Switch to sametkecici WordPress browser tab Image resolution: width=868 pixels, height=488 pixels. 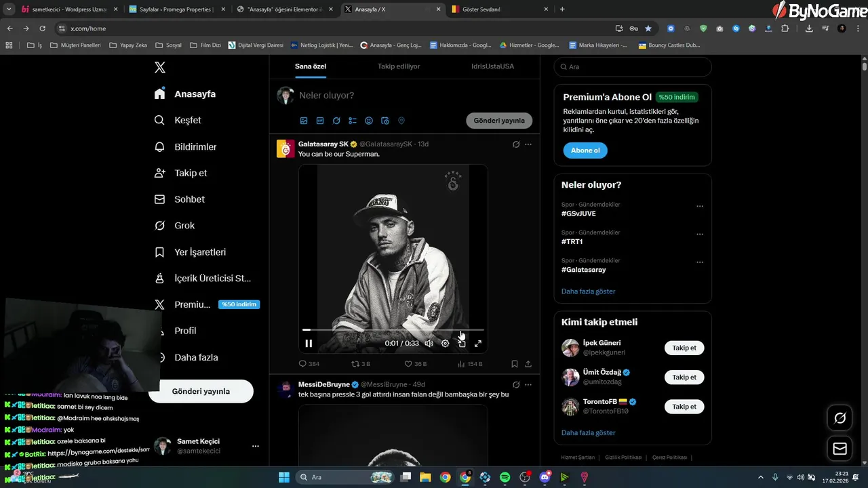70,9
